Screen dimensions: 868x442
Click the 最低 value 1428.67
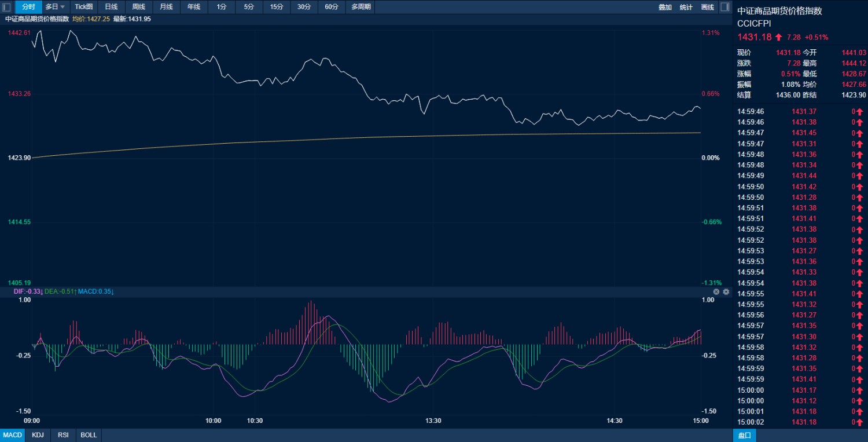[854, 74]
